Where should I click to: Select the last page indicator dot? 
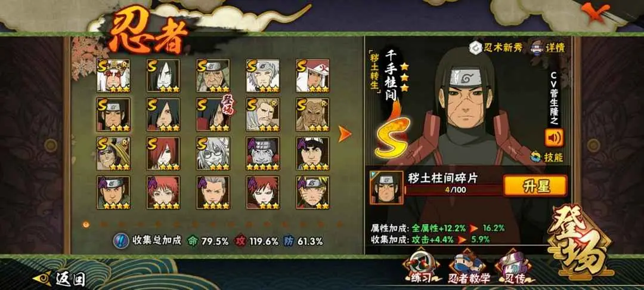pyautogui.click(x=340, y=224)
